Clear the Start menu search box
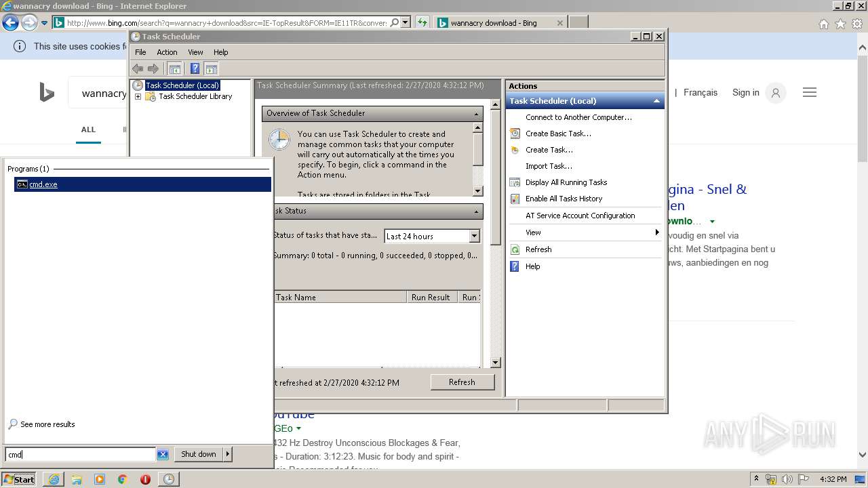868x488 pixels. [x=163, y=454]
